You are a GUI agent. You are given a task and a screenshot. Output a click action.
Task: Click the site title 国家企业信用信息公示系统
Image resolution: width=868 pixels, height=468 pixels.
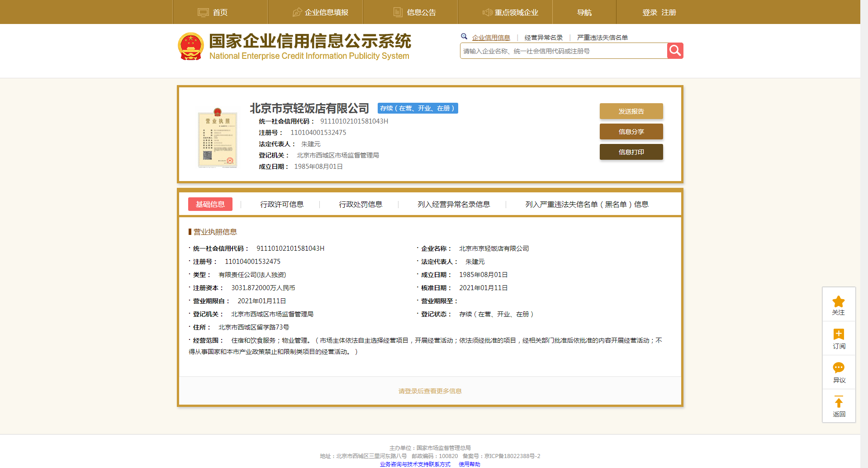[310, 41]
